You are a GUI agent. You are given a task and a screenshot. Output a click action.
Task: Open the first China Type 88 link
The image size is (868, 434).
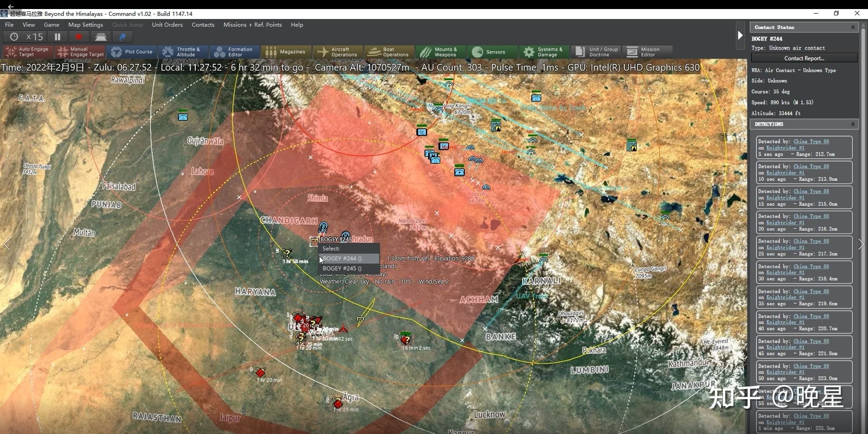click(811, 142)
